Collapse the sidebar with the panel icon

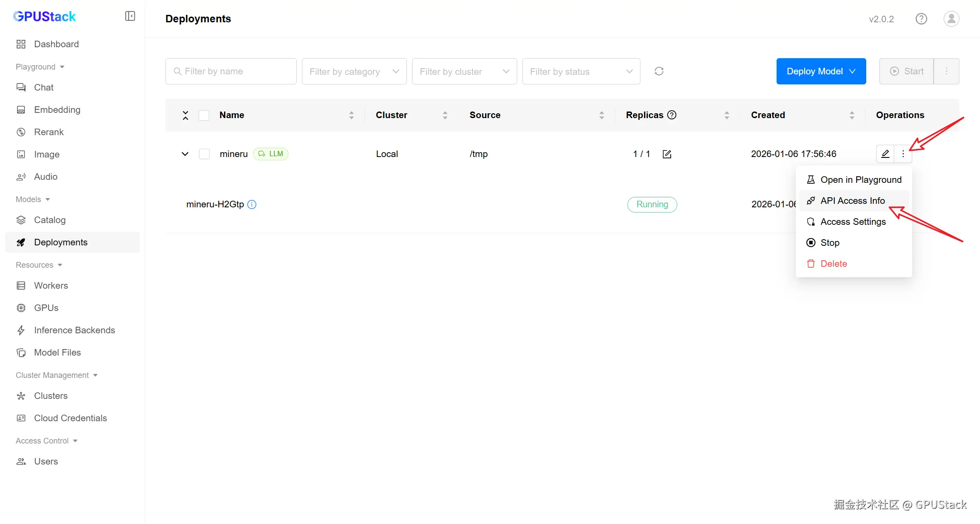(x=130, y=16)
